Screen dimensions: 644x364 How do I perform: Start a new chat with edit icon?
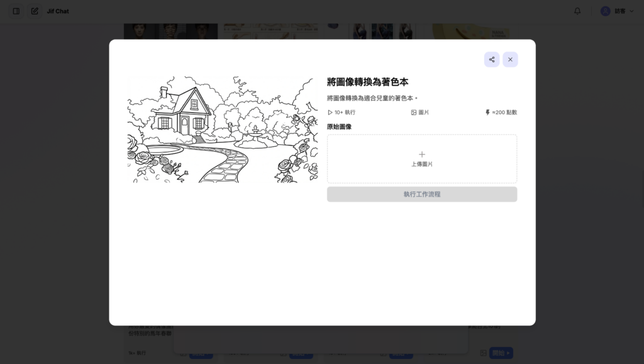(x=35, y=11)
